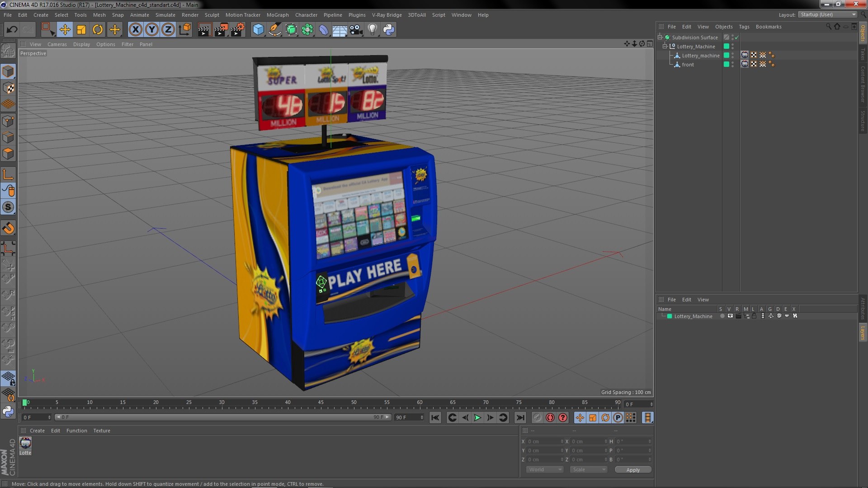This screenshot has height=488, width=868.
Task: Toggle Subdivision Surface enable checkmark
Action: [x=737, y=38]
